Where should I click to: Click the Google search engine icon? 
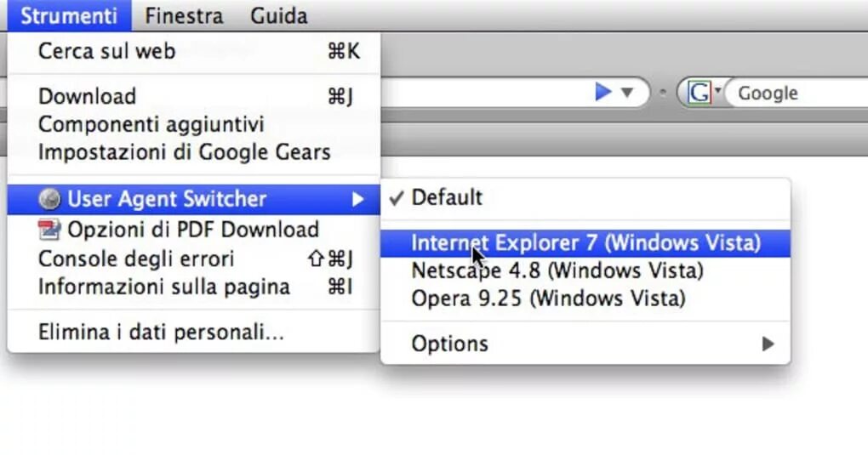tap(700, 93)
